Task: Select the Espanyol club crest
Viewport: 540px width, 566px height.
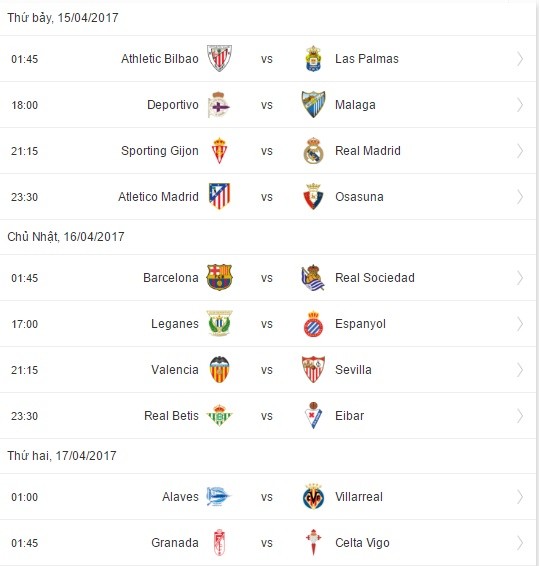Action: (313, 324)
